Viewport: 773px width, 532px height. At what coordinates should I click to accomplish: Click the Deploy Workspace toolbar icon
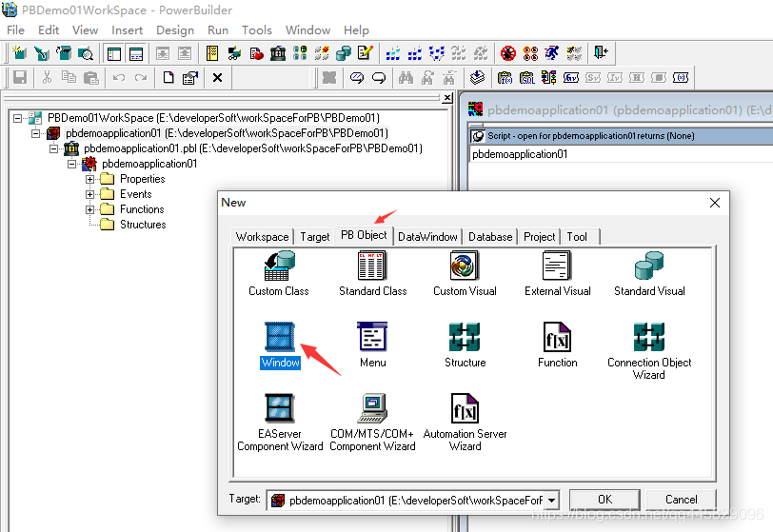click(437, 52)
